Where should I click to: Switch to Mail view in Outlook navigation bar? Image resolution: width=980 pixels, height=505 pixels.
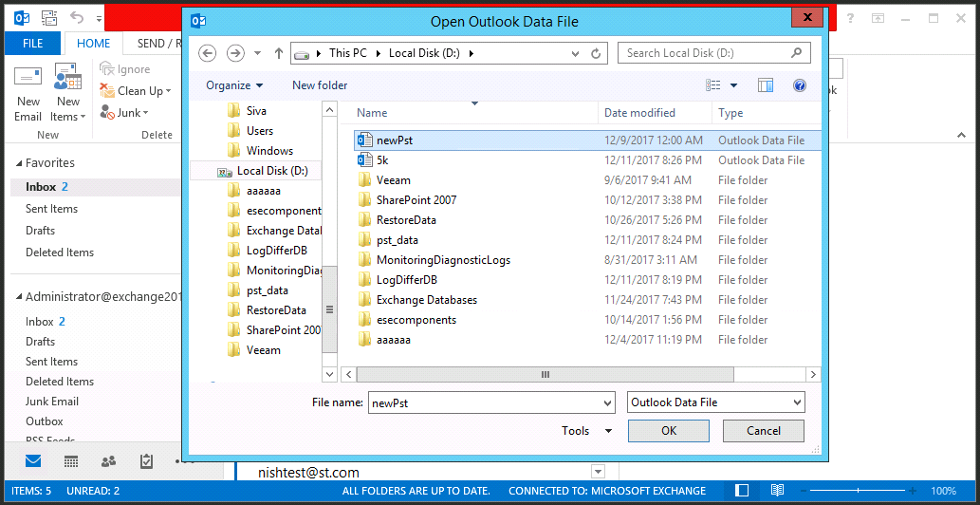(x=33, y=462)
